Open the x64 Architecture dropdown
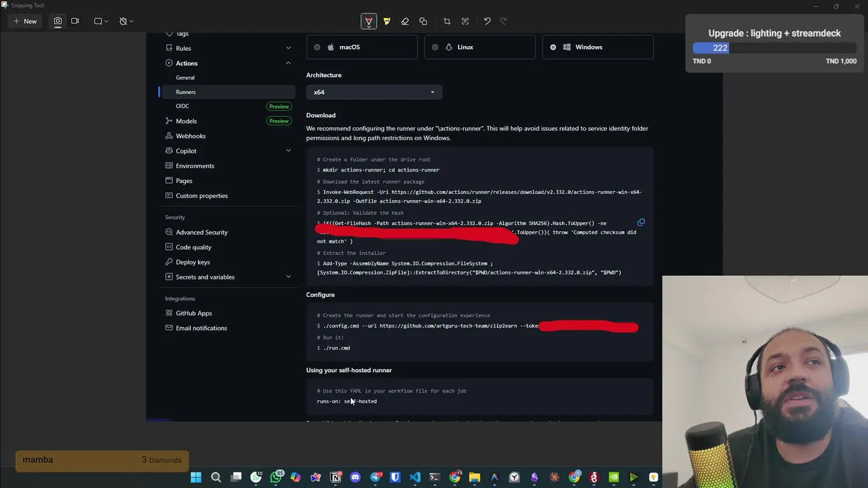The image size is (868, 488). click(374, 92)
